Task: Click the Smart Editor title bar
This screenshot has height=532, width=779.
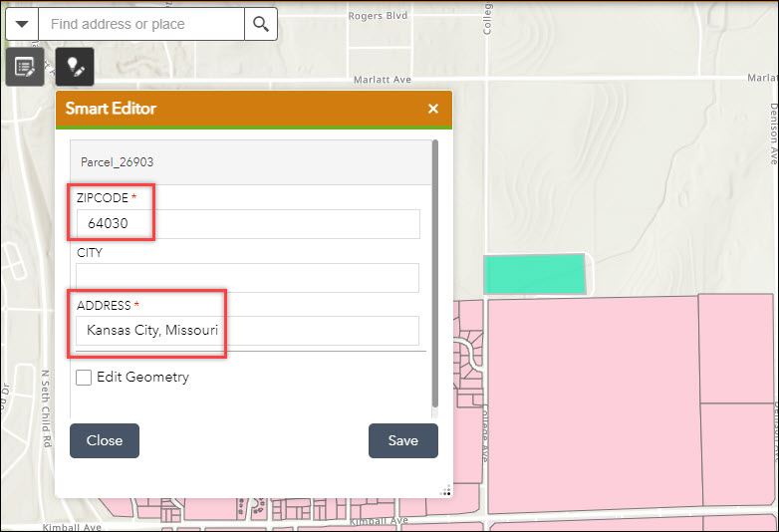Action: [x=239, y=109]
